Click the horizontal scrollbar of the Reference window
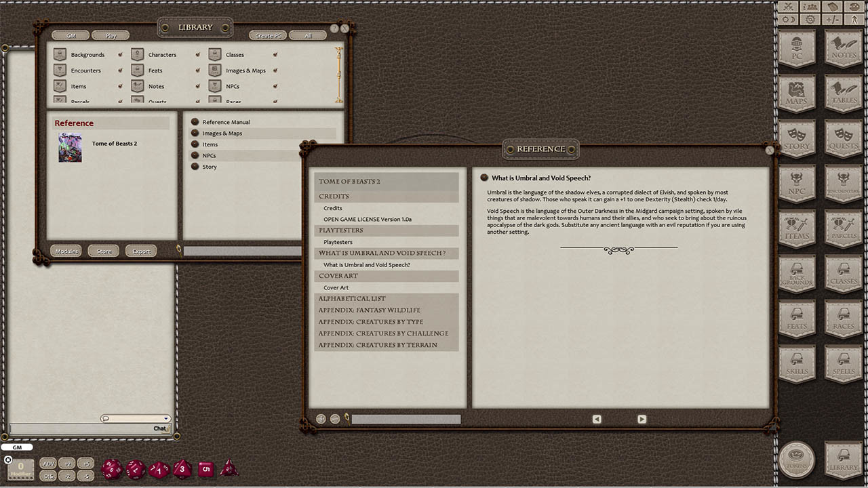The width and height of the screenshot is (868, 488). coord(406,419)
